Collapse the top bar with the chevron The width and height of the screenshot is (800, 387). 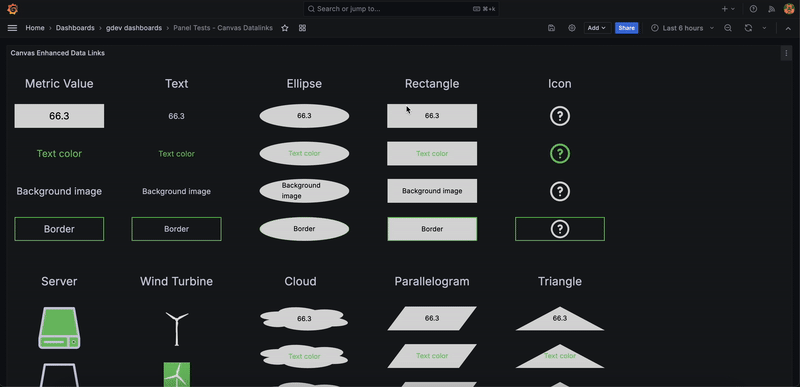click(788, 28)
